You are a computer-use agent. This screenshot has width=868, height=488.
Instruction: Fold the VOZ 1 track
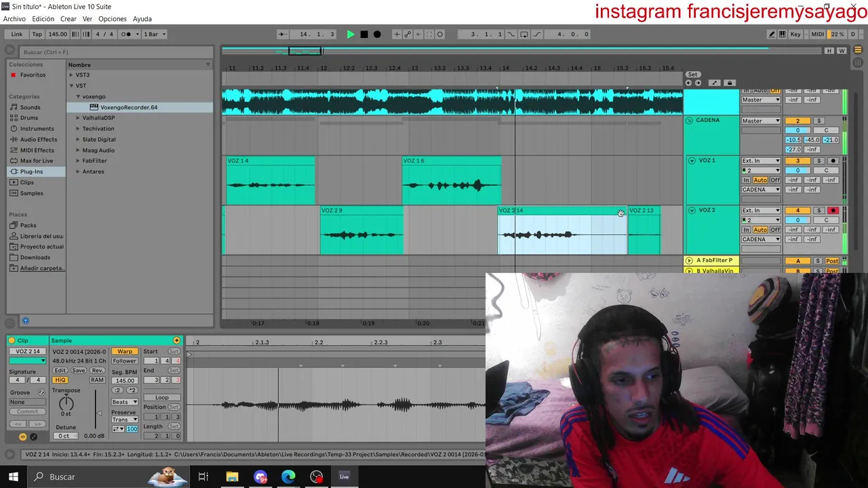point(692,161)
